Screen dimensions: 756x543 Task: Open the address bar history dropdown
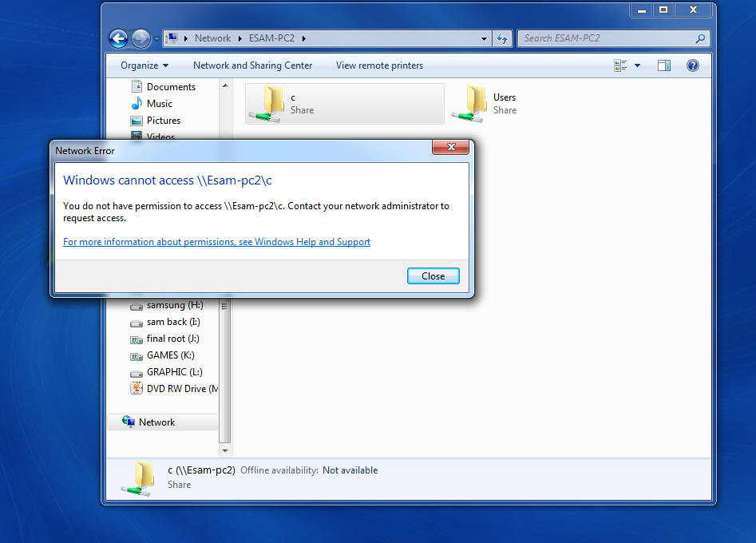[x=484, y=38]
